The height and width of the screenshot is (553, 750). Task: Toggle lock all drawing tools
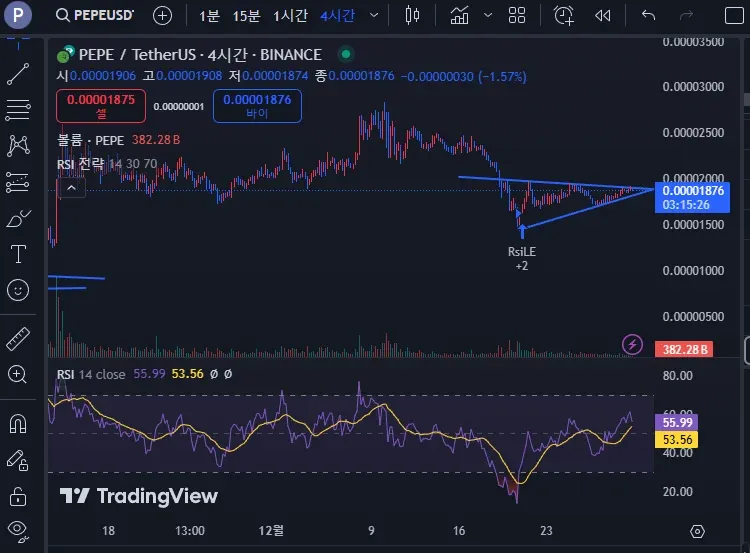coord(18,496)
